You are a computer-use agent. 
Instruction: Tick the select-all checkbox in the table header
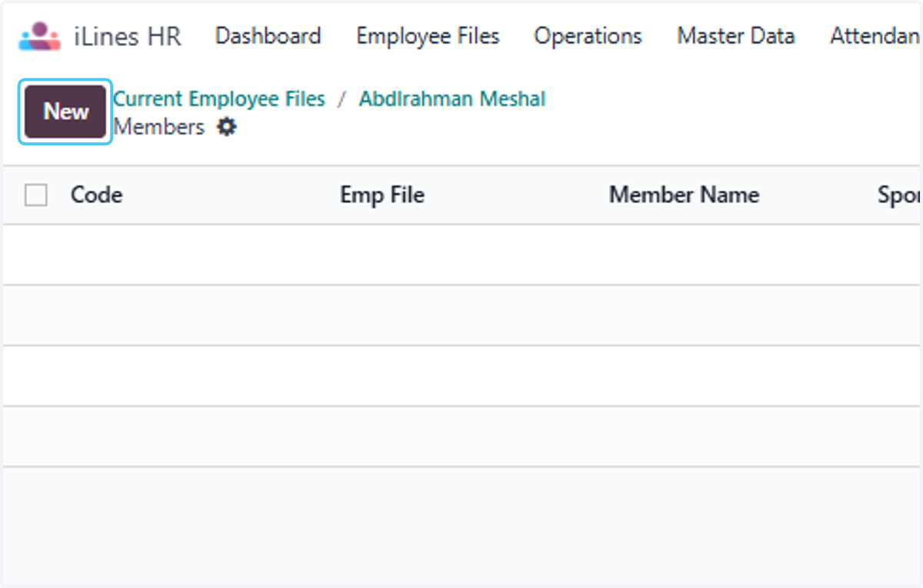[x=35, y=195]
